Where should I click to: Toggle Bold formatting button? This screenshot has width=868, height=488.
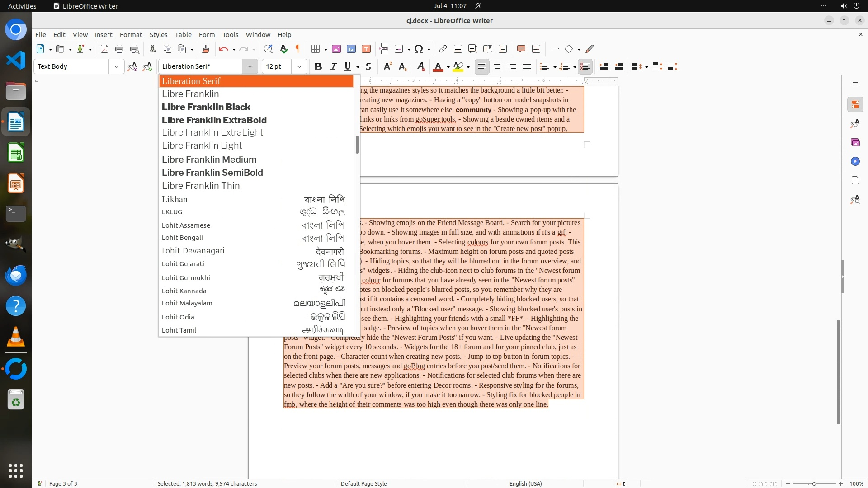pyautogui.click(x=318, y=66)
